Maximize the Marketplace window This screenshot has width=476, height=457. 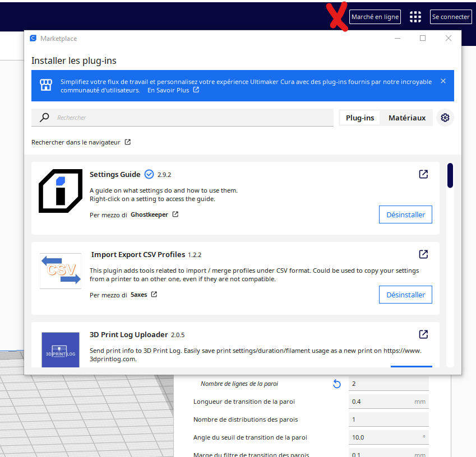(x=423, y=38)
